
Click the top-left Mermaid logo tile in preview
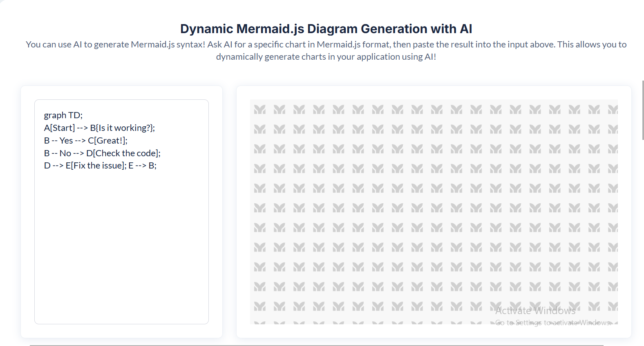(259, 110)
